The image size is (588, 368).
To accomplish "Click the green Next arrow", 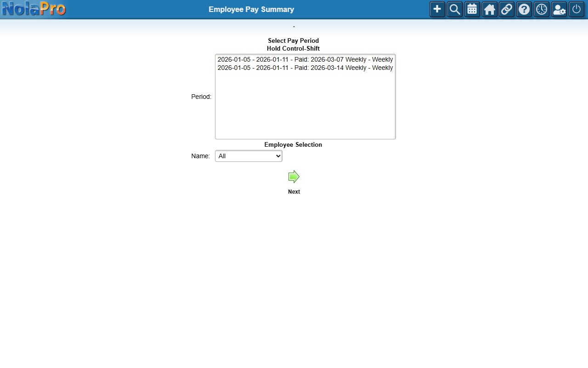I will click(294, 177).
